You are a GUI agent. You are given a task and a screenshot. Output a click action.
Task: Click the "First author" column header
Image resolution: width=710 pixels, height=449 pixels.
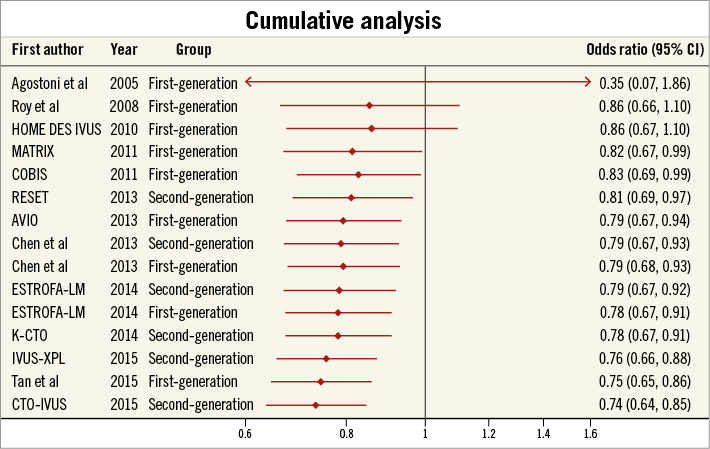47,49
